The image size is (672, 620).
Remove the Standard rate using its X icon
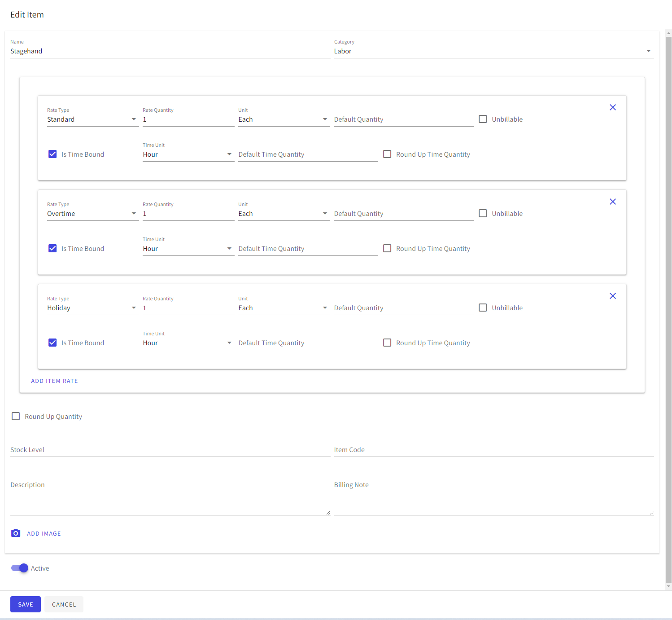click(613, 107)
